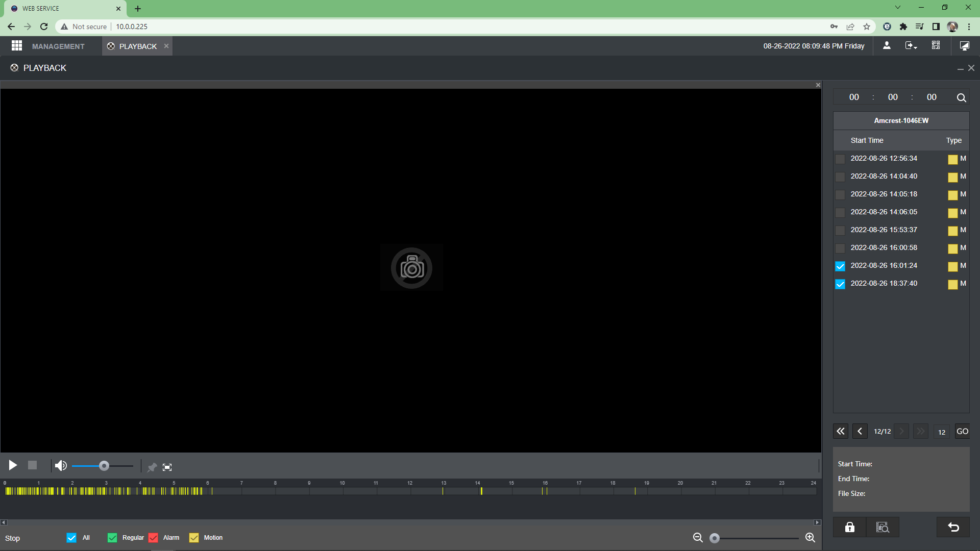This screenshot has height=551, width=980.
Task: Uncheck the 16:01:24 recording checkbox
Action: (840, 266)
